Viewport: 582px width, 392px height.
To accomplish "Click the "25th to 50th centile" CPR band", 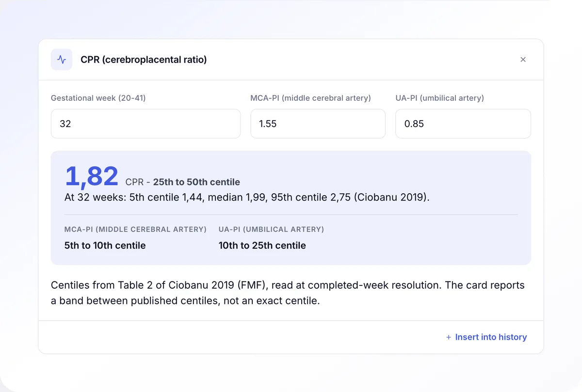I will click(196, 182).
